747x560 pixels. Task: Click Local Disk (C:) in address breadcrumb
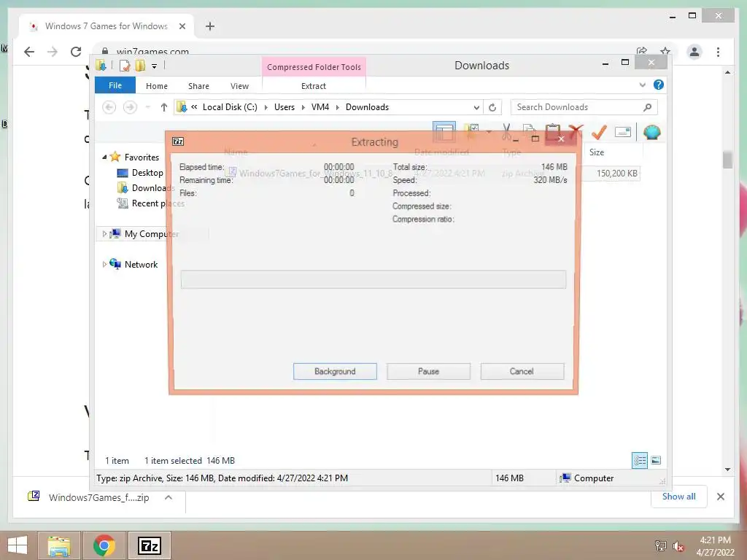pyautogui.click(x=230, y=107)
